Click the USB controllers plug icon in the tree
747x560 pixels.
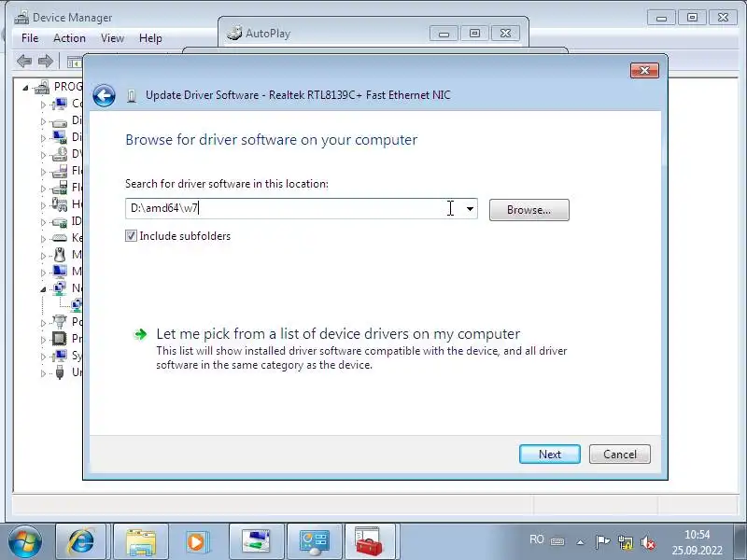pyautogui.click(x=60, y=371)
